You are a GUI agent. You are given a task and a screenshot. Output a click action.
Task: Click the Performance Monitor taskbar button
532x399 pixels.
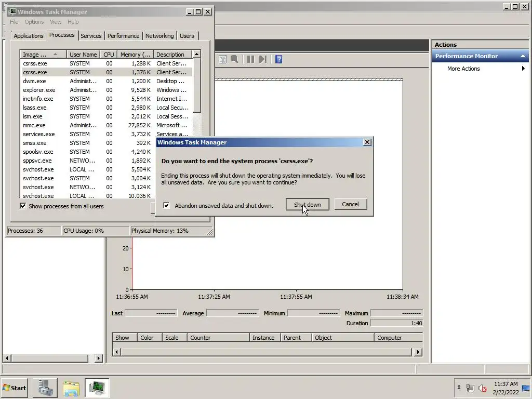97,388
